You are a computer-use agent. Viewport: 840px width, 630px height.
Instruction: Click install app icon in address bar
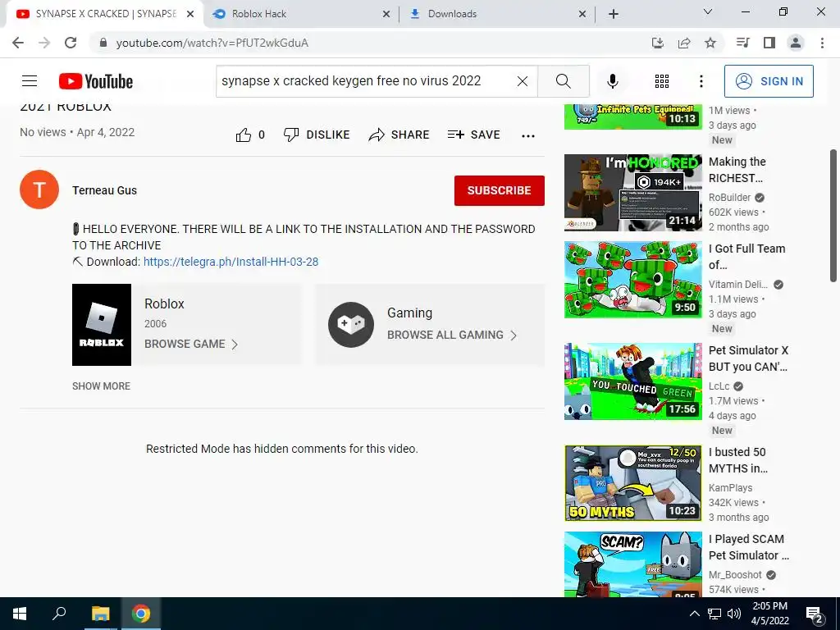tap(658, 43)
